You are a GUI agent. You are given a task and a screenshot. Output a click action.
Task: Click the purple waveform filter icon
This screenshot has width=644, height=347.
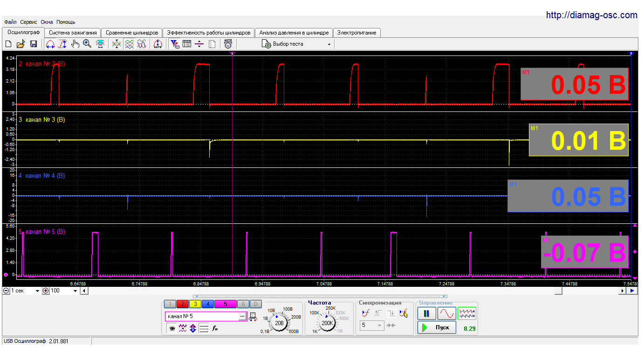pos(183,328)
